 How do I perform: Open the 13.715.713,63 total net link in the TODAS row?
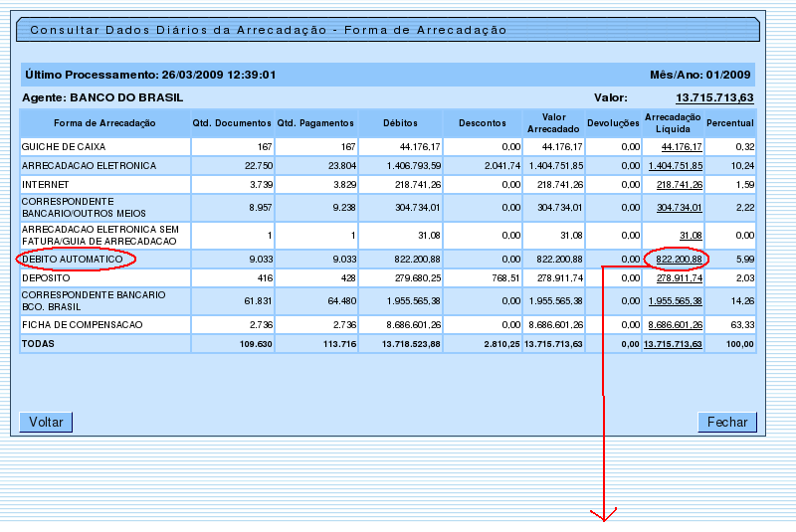(674, 344)
